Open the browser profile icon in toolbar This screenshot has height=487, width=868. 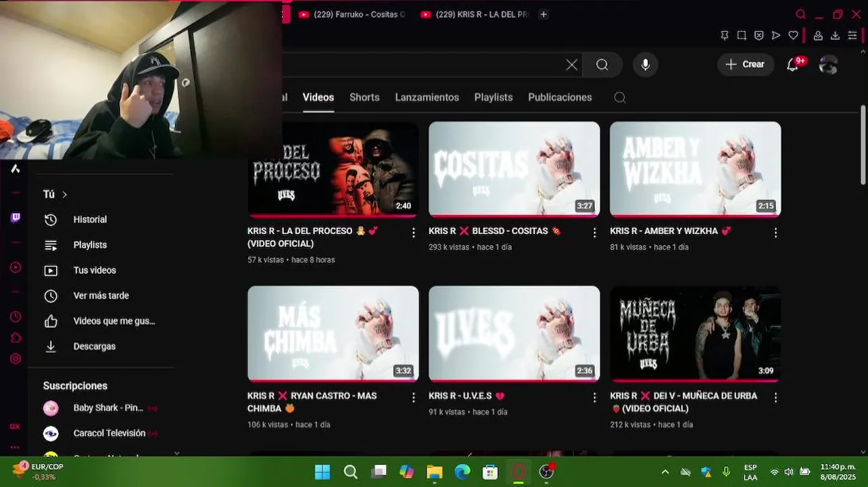[818, 35]
